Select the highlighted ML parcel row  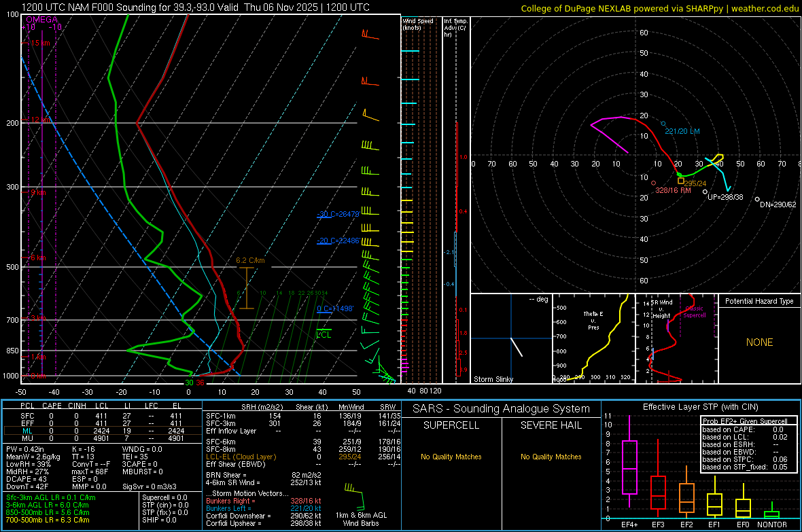(102, 431)
